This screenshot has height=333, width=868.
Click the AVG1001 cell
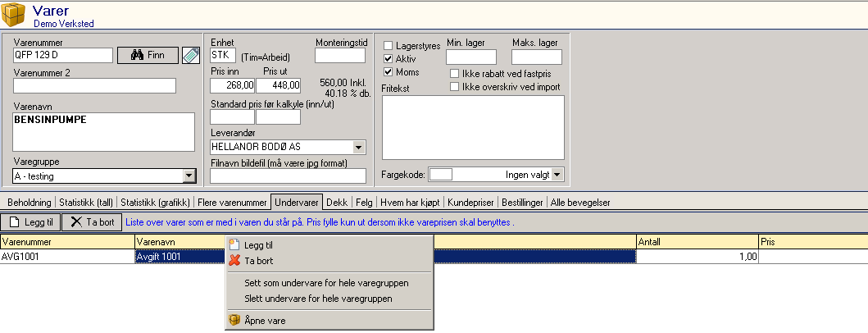pyautogui.click(x=67, y=257)
